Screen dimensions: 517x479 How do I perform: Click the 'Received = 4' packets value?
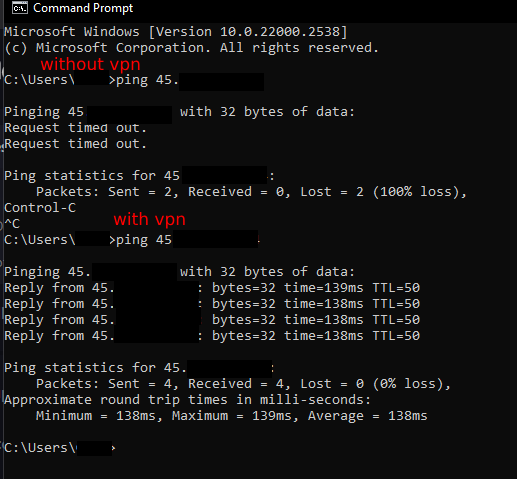click(x=236, y=384)
